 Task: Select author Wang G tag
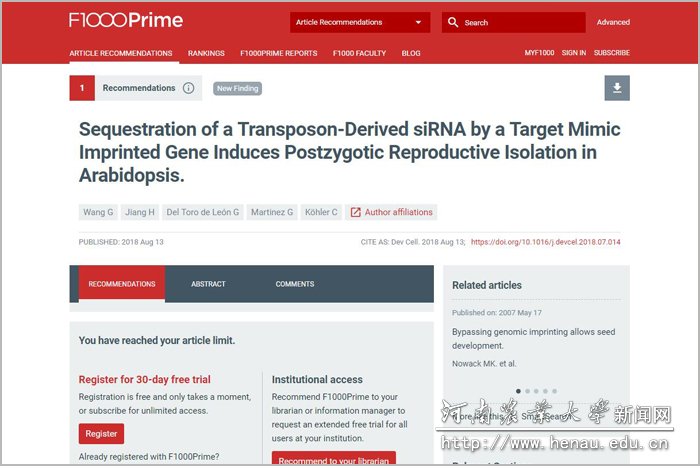(97, 212)
